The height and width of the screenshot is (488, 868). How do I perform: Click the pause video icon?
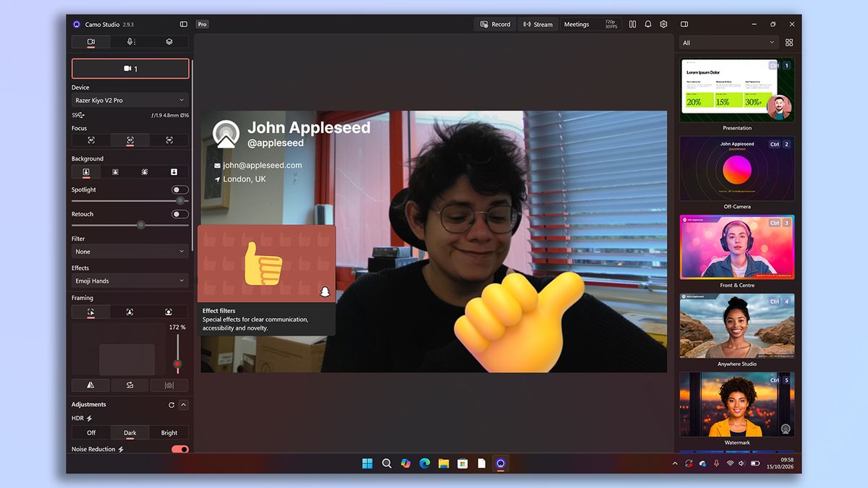click(632, 24)
